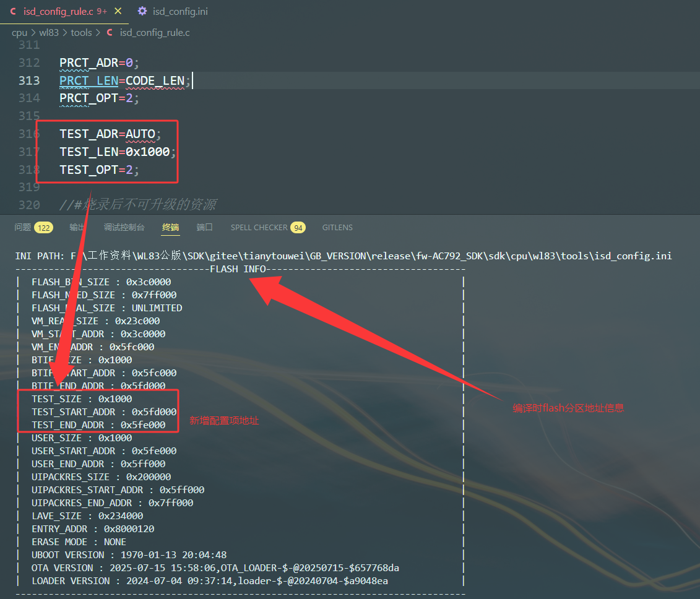Image resolution: width=700 pixels, height=599 pixels.
Task: Switch to the GITLENS panel tab
Action: coord(337,228)
